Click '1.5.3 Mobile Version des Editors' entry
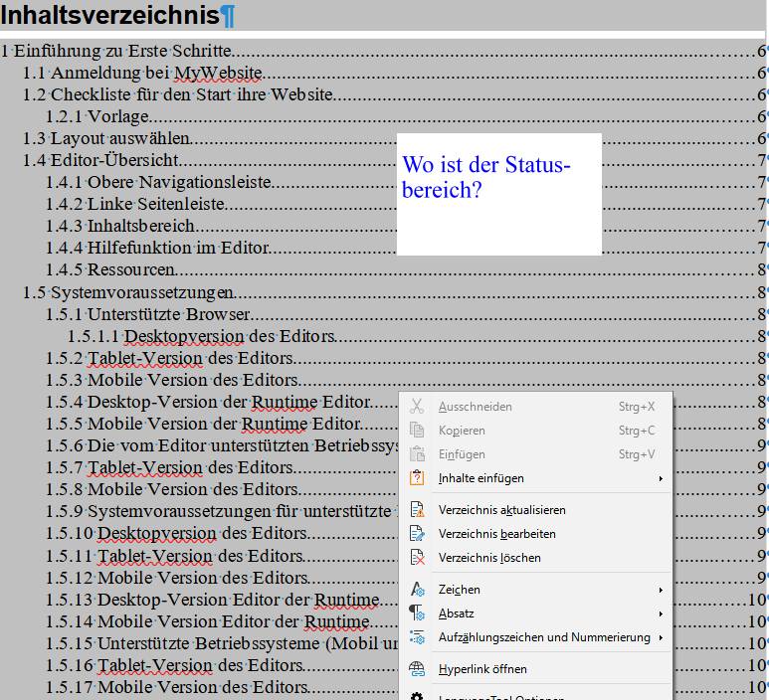This screenshot has width=769, height=700. pos(172,380)
